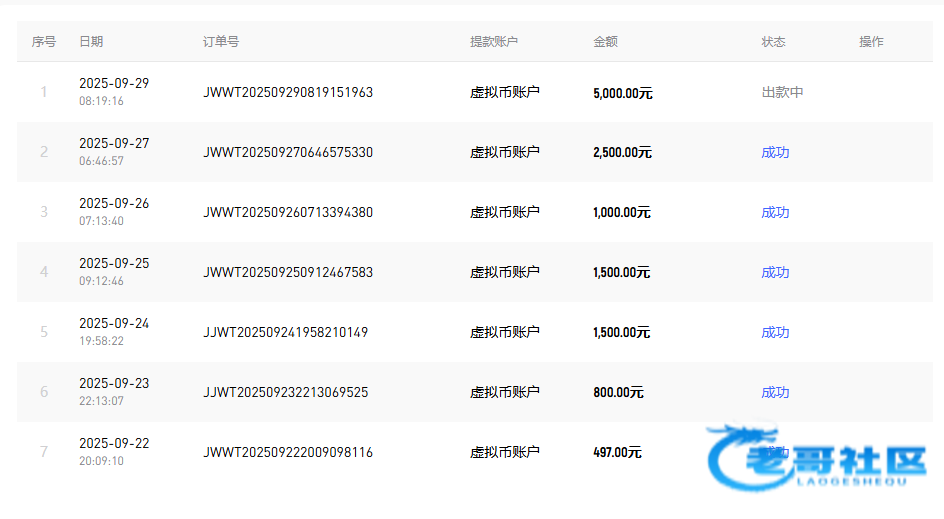
Task: Open 成功 status on the 2025-09-24 row
Action: coord(775,332)
